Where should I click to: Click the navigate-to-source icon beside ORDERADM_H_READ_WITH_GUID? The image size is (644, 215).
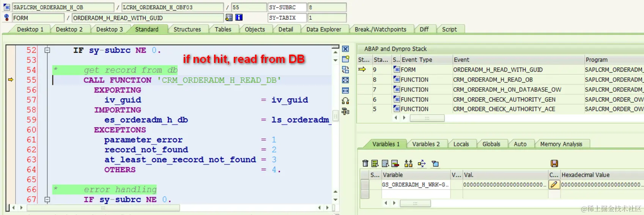(x=229, y=17)
